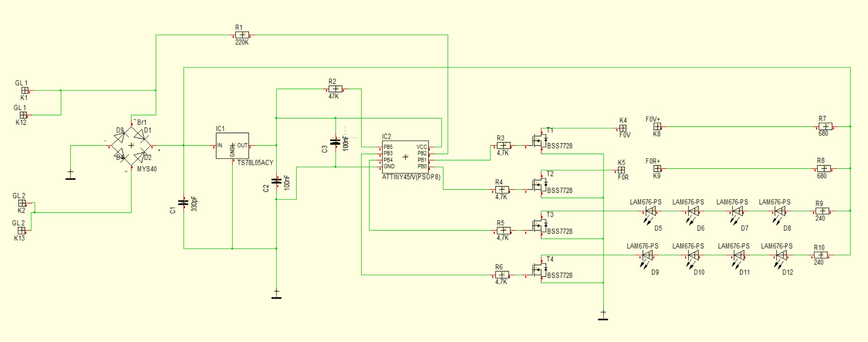Click the C1 330pF capacitor symbol
Viewport: 868px width, 342px height.
pyautogui.click(x=183, y=203)
